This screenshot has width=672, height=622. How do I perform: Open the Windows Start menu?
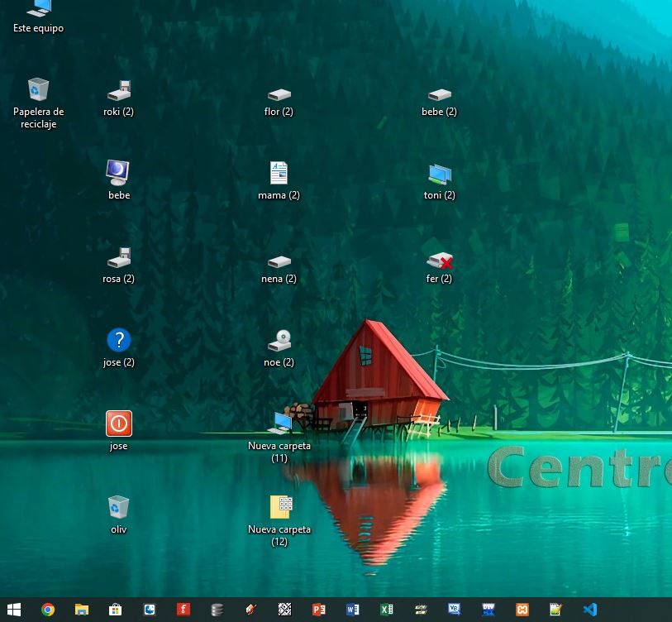tap(15, 610)
